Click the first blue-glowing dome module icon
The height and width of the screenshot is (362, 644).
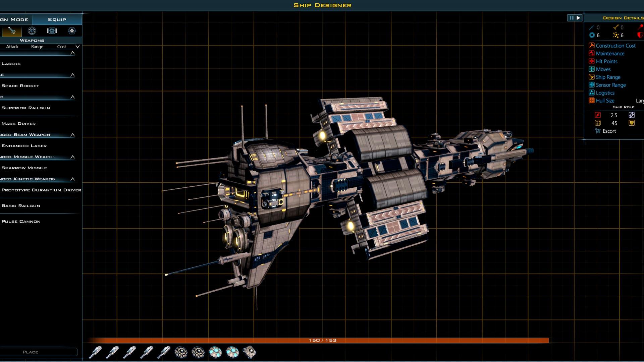[215, 352]
